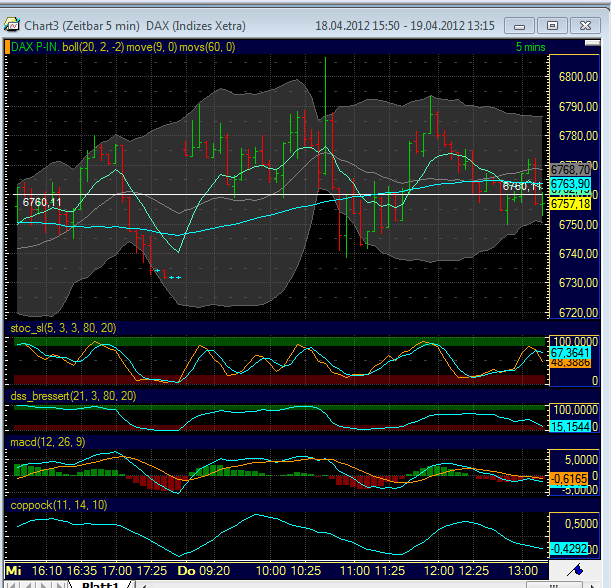Image resolution: width=611 pixels, height=588 pixels.
Task: Click the 12:00 time axis label
Action: 439,571
